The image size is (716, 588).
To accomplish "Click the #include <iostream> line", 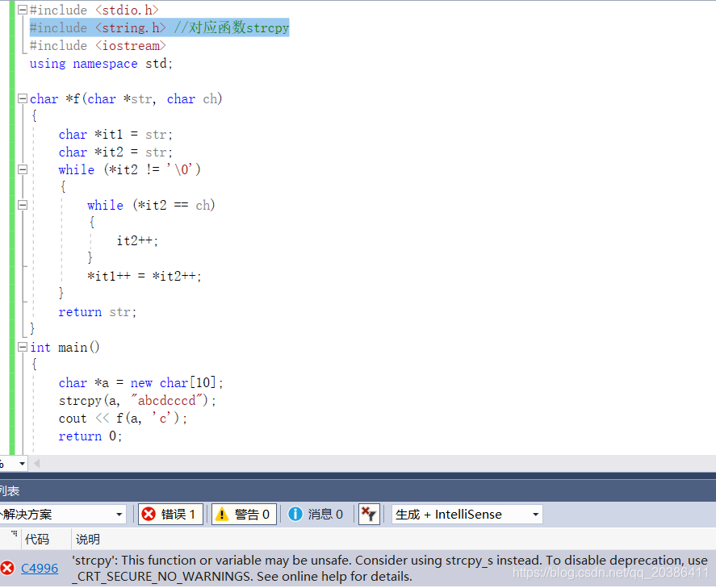I will [x=98, y=46].
